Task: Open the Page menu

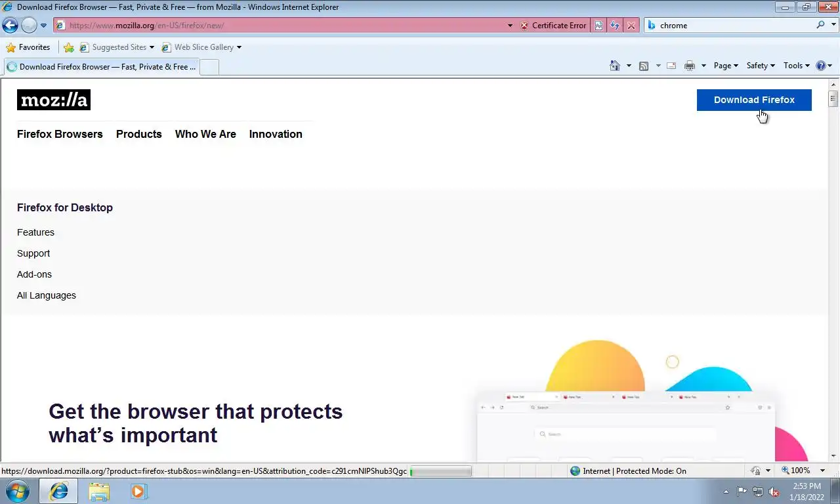Action: pos(726,66)
